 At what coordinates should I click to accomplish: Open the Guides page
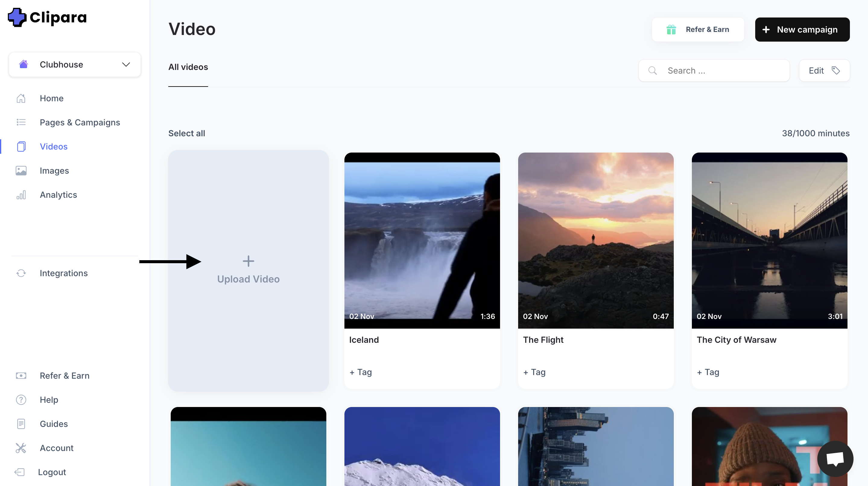point(54,424)
